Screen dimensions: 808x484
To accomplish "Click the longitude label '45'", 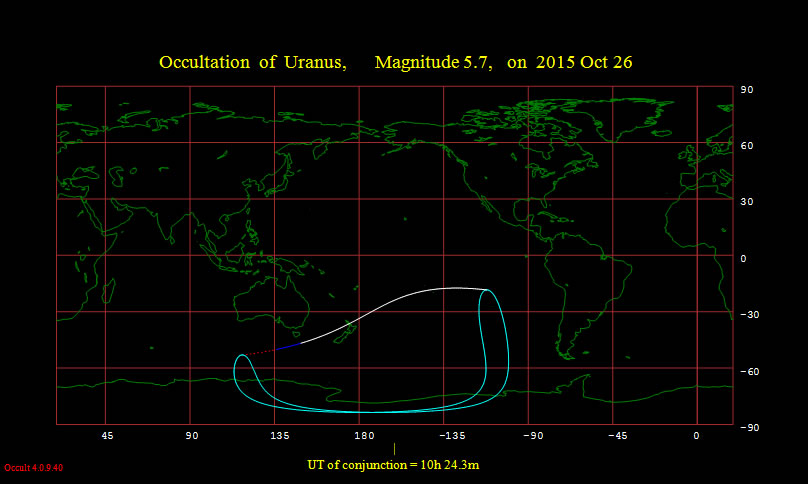I will pyautogui.click(x=107, y=436).
